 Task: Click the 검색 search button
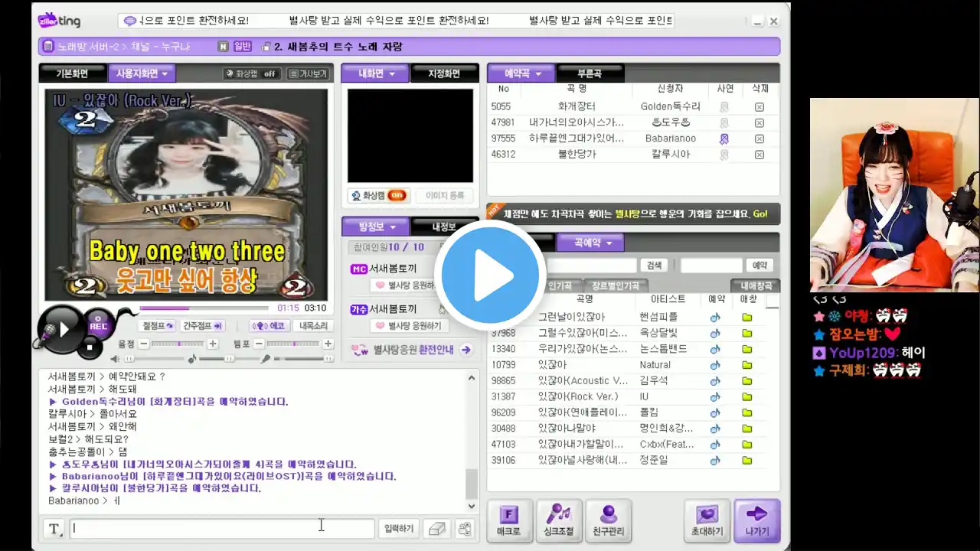(x=654, y=266)
